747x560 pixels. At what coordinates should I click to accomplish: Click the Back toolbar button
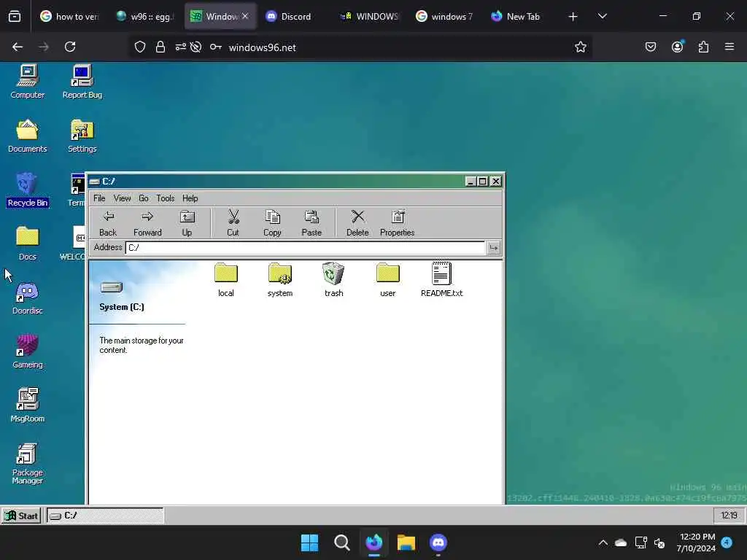click(x=108, y=223)
